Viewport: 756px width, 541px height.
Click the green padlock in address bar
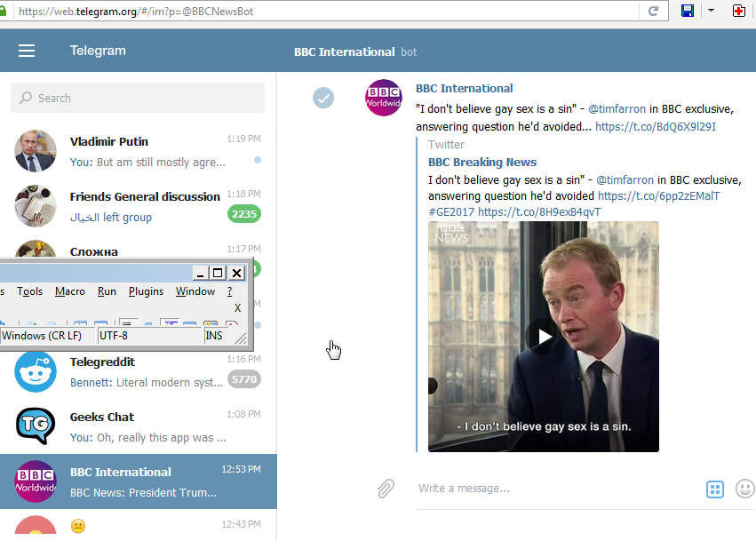[x=3, y=11]
